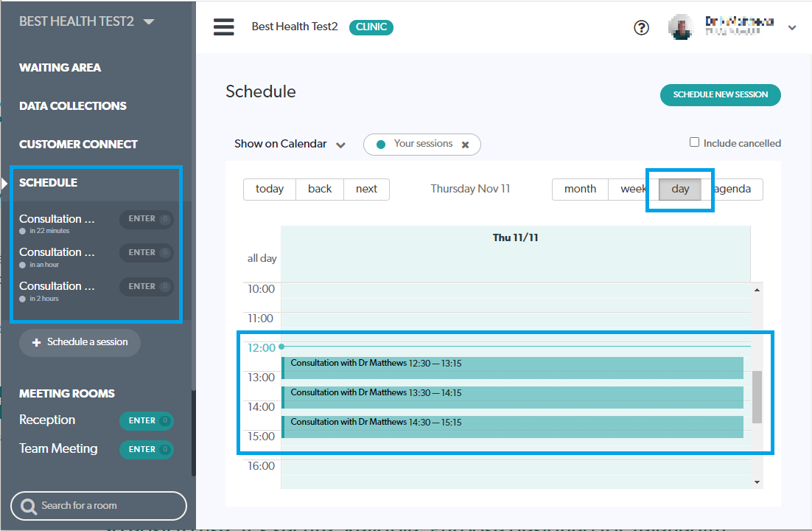Viewport: 812px width, 531px height.
Task: Jump to today using the today button
Action: point(269,189)
